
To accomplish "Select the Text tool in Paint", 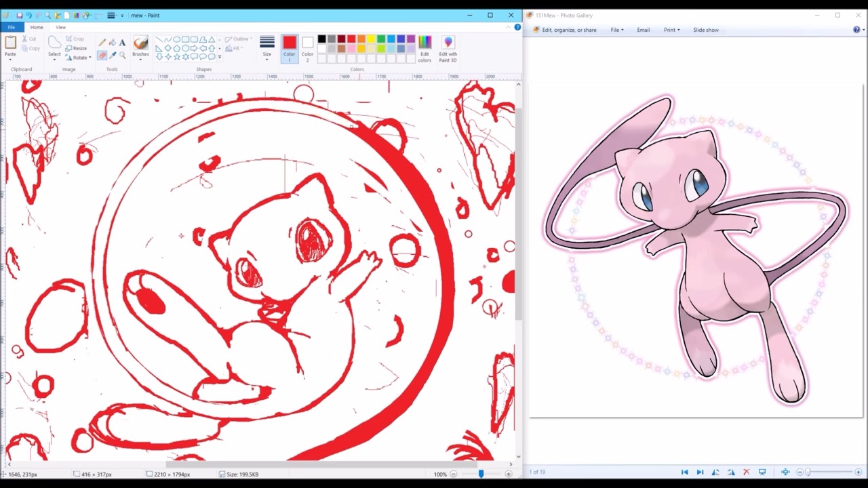I will tap(122, 42).
